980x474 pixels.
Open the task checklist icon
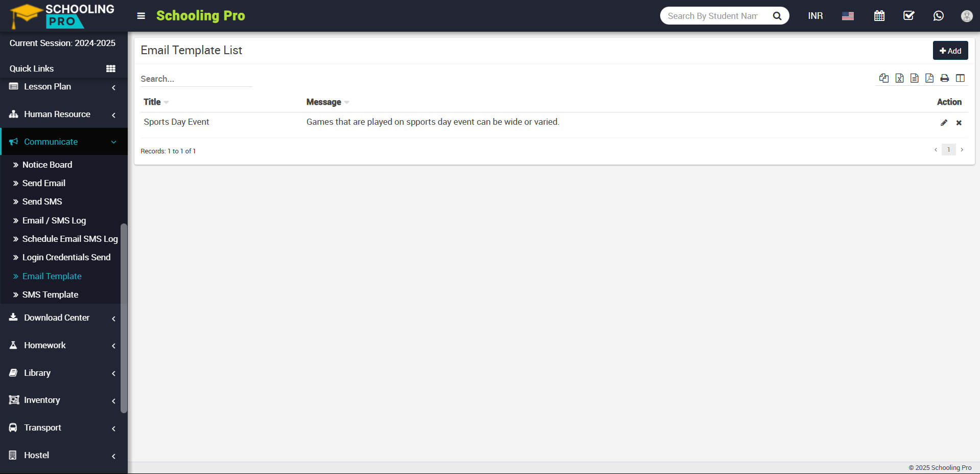(909, 16)
